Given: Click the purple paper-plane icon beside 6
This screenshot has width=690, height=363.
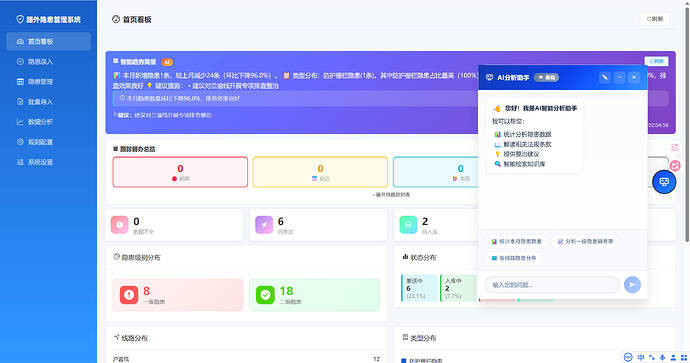Looking at the screenshot, I should pyautogui.click(x=264, y=224).
